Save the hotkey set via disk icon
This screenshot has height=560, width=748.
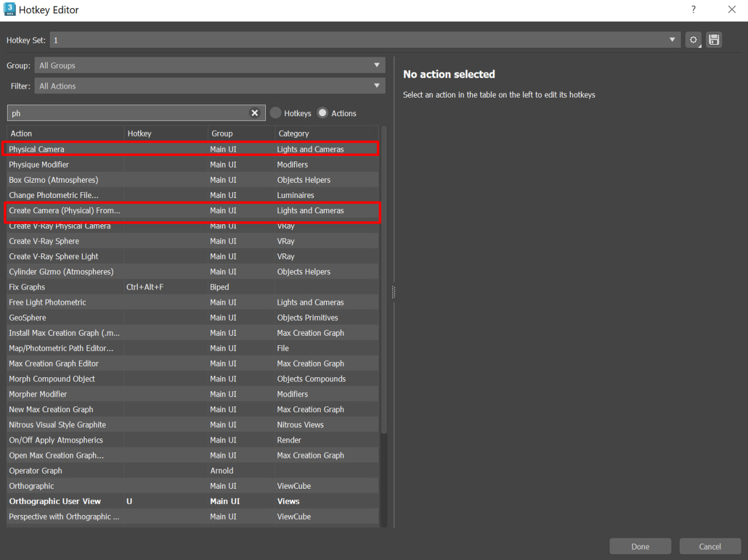pyautogui.click(x=714, y=40)
